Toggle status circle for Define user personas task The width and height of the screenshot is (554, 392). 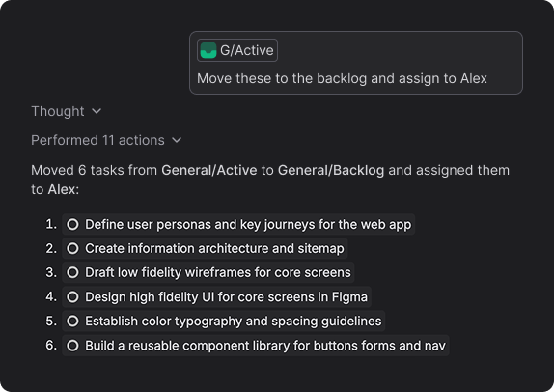click(72, 224)
